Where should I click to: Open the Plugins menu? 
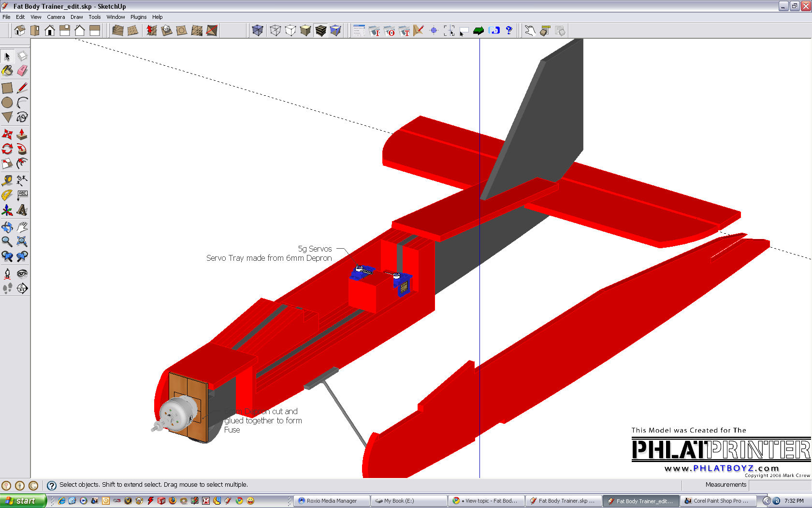[138, 17]
